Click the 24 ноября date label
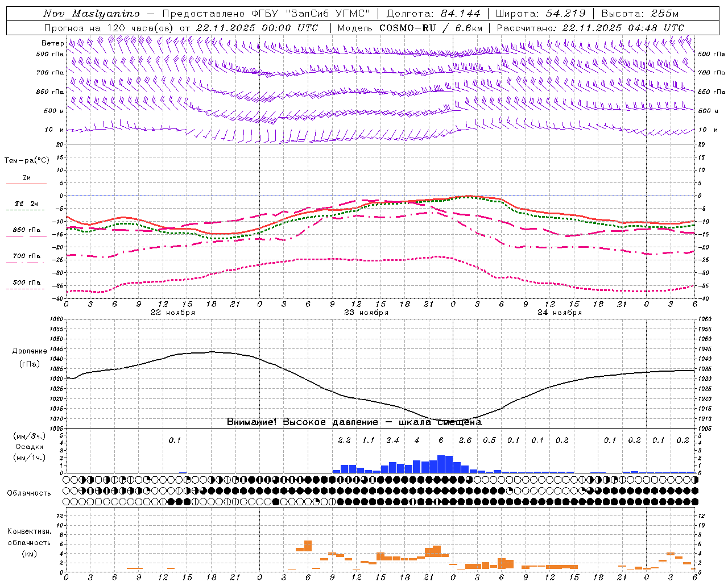 click(560, 313)
